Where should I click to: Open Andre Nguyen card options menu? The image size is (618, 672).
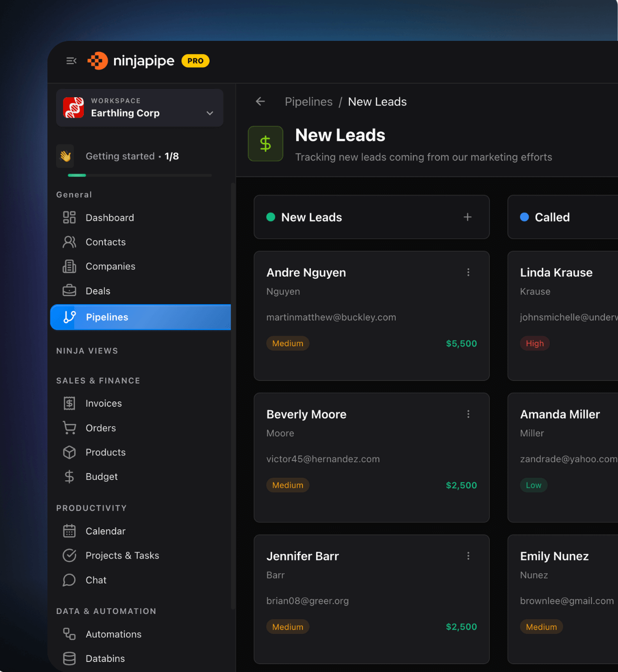pyautogui.click(x=468, y=272)
